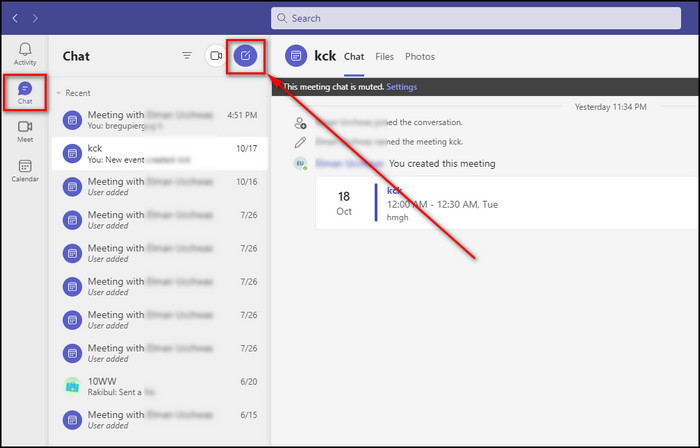Switch to the Photos tab
Screen dimensions: 700x448
(420, 57)
